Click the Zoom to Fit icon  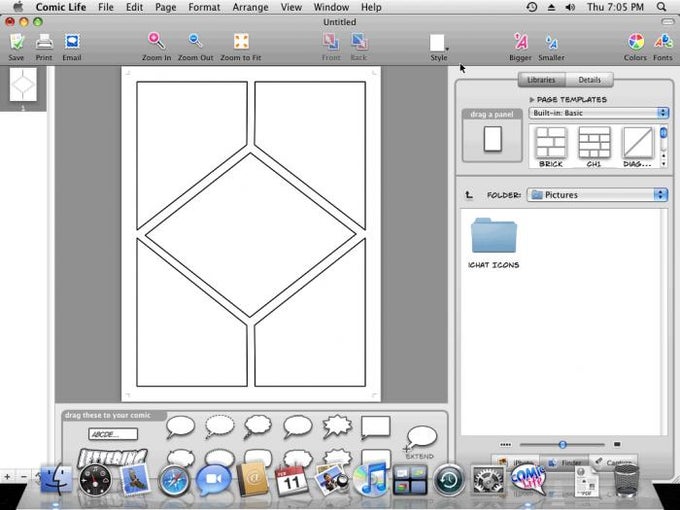tap(241, 42)
